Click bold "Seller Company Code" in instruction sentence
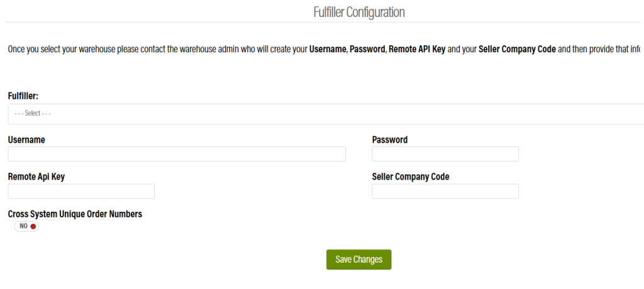The image size is (644, 289). tap(517, 49)
